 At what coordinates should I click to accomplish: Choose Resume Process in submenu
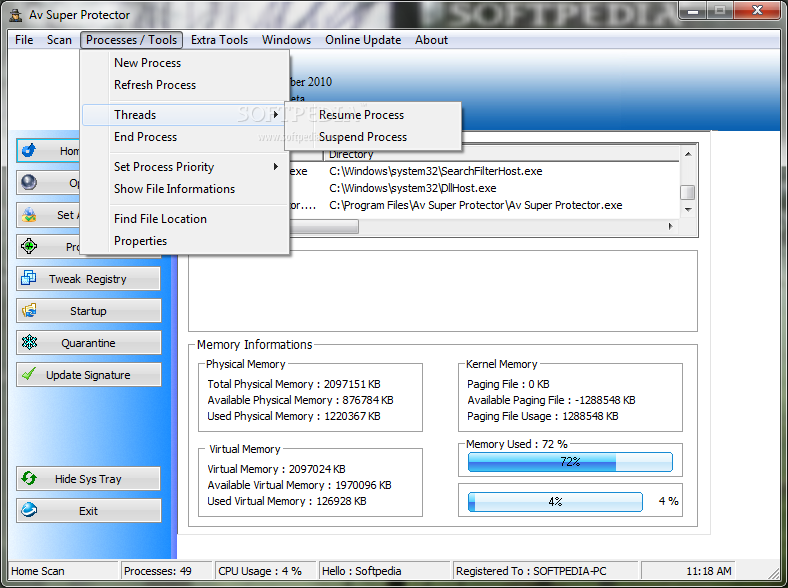coord(373,115)
